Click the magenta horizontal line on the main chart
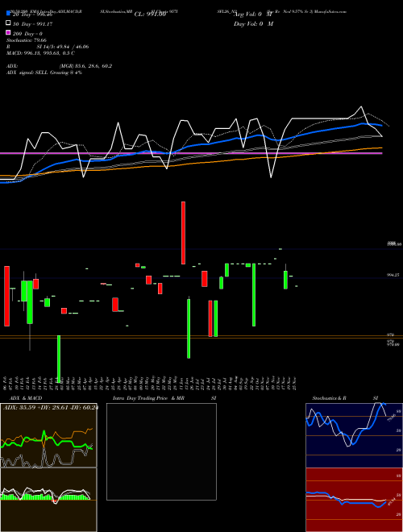 coord(191,153)
